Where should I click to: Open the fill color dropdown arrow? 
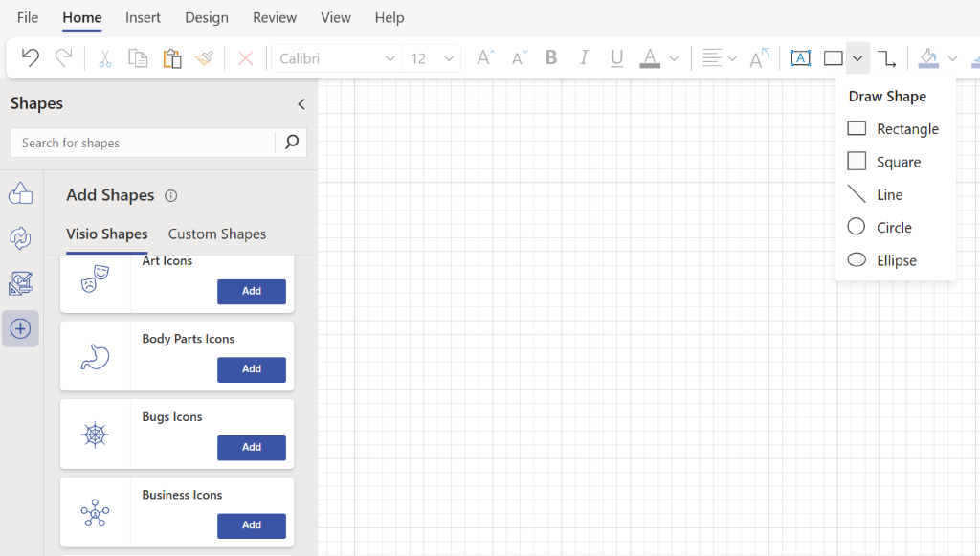[x=952, y=58]
